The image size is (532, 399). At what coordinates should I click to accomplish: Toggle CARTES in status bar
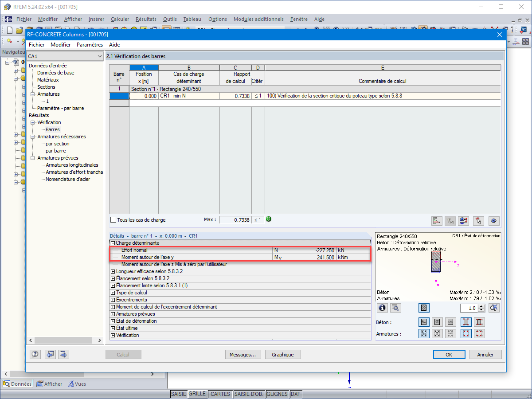[220, 394]
